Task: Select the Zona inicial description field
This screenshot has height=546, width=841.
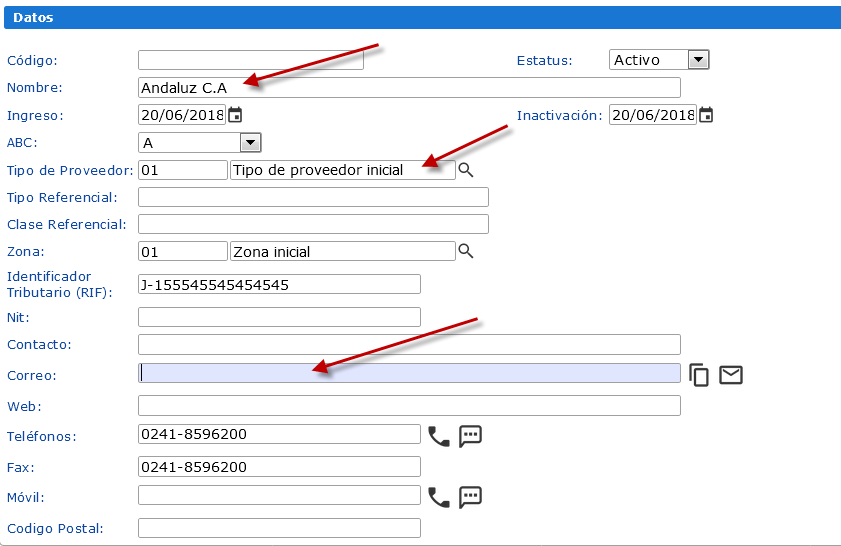Action: tap(343, 251)
